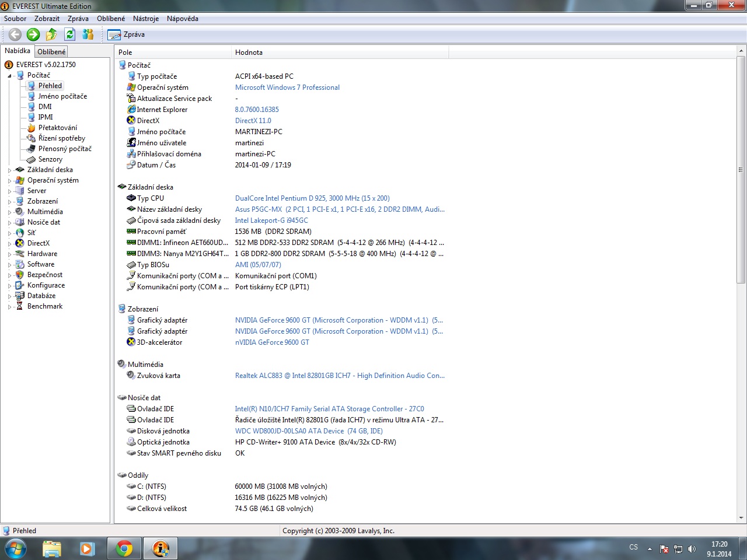Open the Intel Lakeport-G i945GC link

pos(271,220)
